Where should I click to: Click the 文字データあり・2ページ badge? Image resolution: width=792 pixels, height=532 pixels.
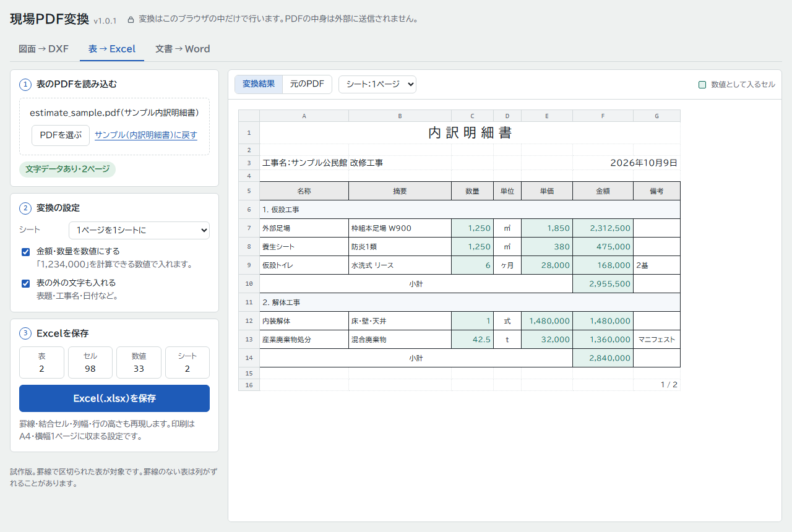(x=67, y=169)
